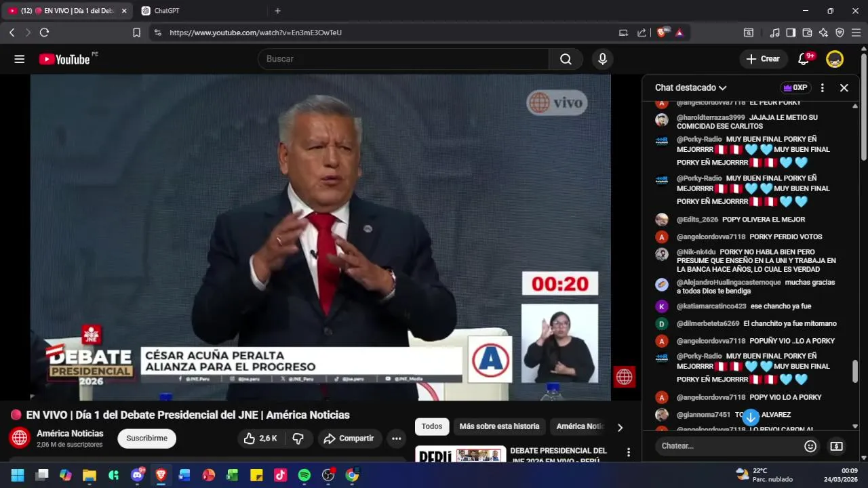Open Brave Rewards triangle icon
This screenshot has width=868, height=488.
coord(679,33)
